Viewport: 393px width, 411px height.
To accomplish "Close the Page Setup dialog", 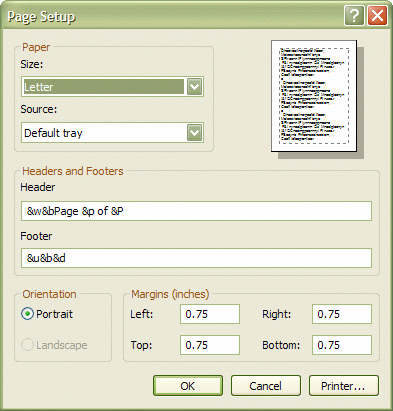I will (378, 16).
